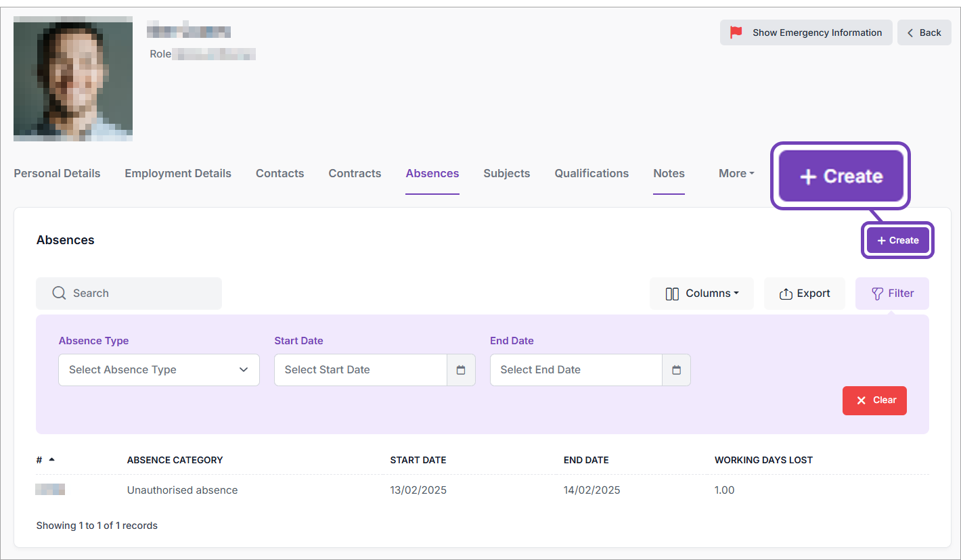This screenshot has height=560, width=961.
Task: Open the Columns layout icon
Action: pyautogui.click(x=673, y=293)
